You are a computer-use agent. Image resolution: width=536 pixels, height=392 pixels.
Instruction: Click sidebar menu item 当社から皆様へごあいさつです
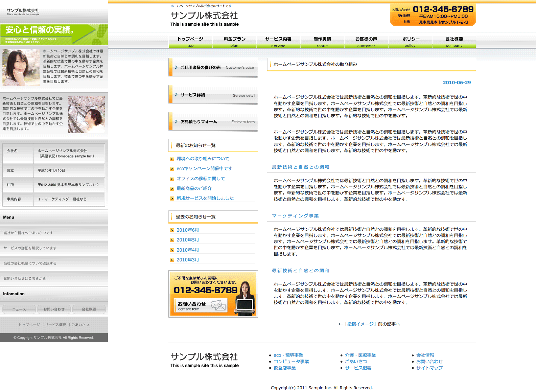pos(28,233)
